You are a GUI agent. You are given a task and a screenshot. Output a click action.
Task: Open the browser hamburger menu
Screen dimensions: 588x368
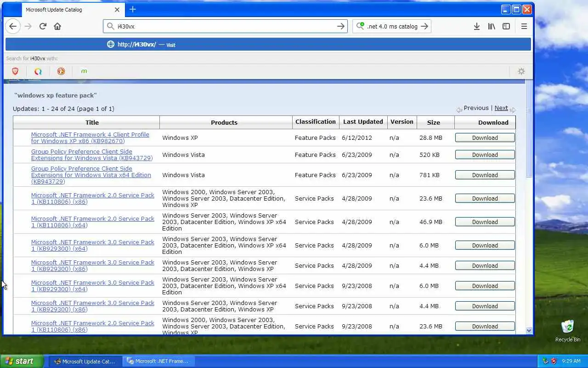click(x=524, y=26)
